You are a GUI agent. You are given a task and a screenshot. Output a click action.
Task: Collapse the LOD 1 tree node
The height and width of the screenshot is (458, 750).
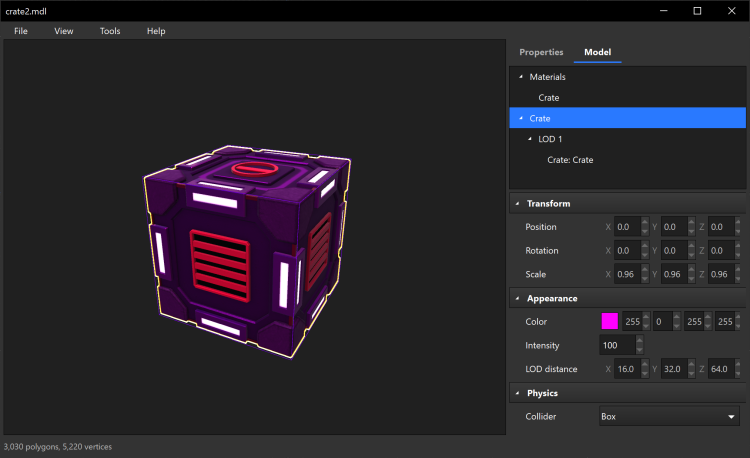529,139
